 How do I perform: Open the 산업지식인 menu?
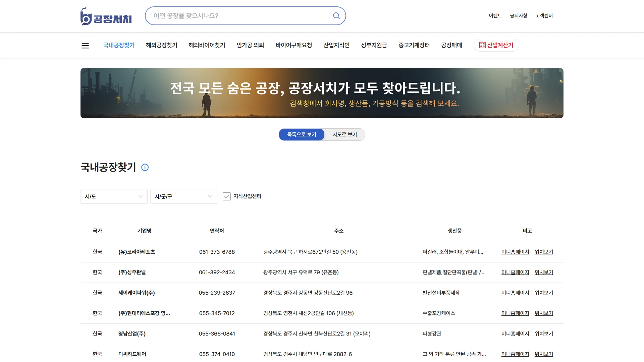point(336,45)
